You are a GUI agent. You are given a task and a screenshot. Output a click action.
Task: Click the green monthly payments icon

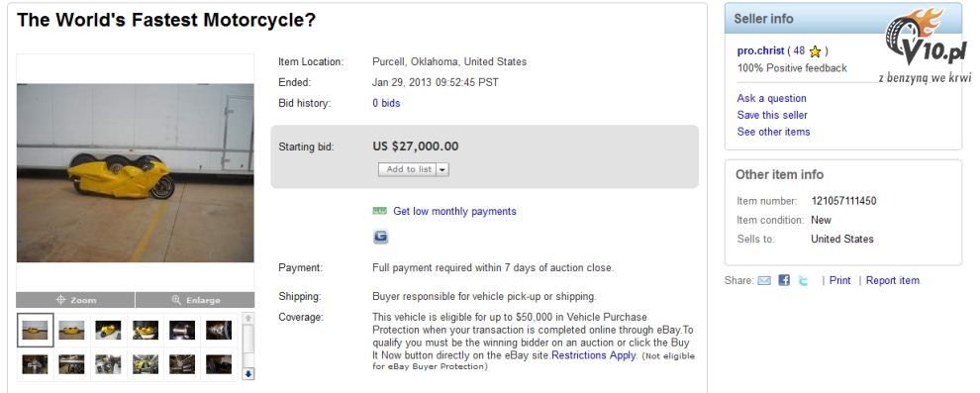pos(379,211)
